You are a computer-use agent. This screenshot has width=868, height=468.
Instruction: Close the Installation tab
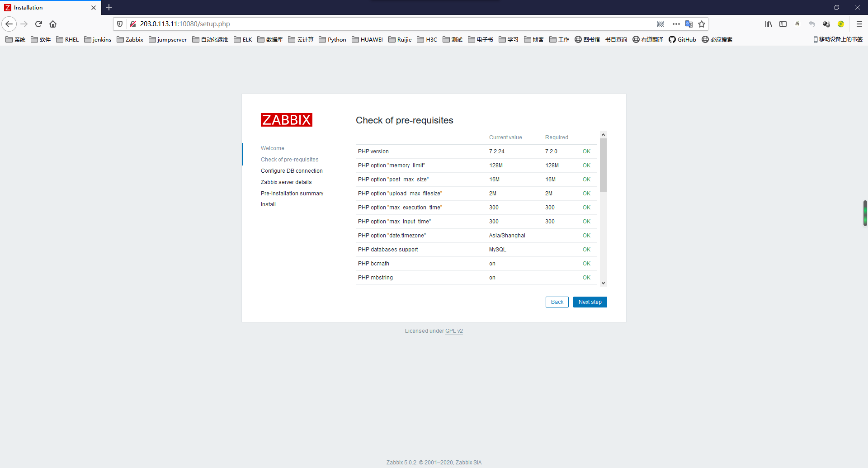pos(94,8)
